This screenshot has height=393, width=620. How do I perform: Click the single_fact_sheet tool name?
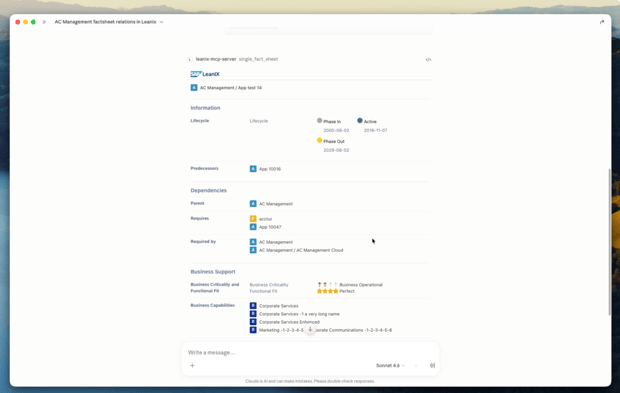[x=258, y=59]
